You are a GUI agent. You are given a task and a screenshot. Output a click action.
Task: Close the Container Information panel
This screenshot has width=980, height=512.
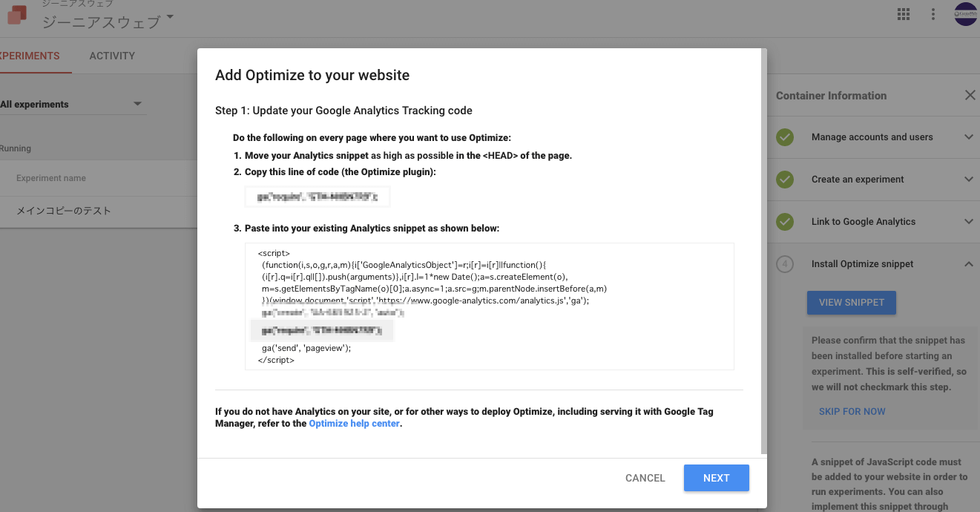(970, 95)
